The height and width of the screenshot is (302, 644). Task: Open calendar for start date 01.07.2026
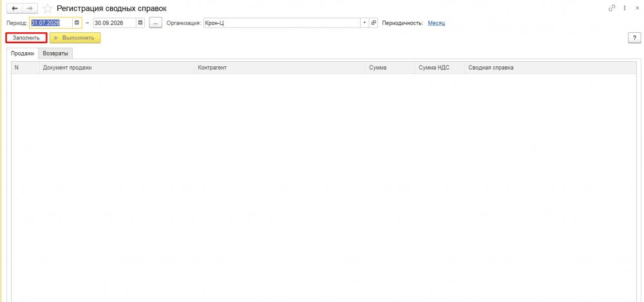77,23
